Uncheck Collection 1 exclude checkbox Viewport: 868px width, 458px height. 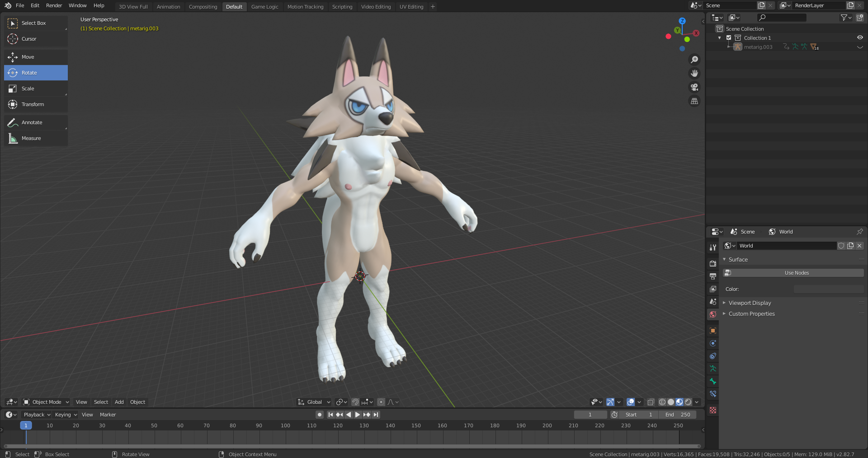pyautogui.click(x=729, y=38)
